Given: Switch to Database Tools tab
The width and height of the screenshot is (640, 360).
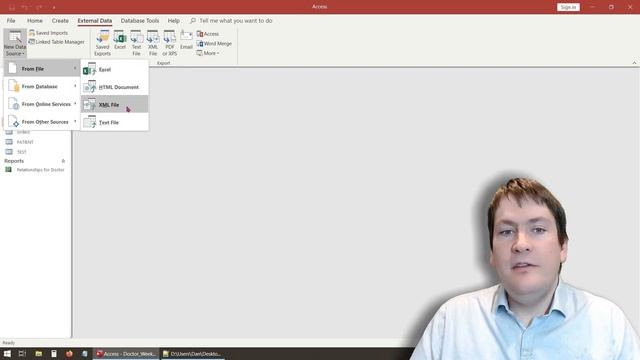Looking at the screenshot, I should 140,20.
